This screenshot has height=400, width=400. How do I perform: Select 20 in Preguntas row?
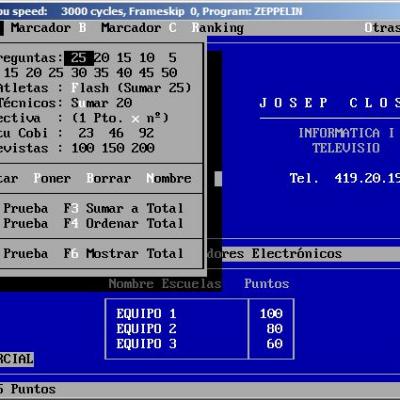click(x=101, y=58)
